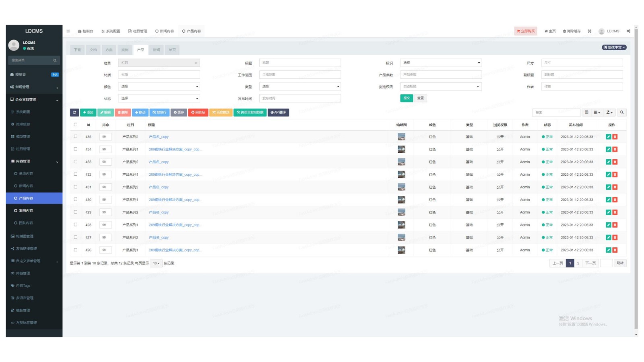The height and width of the screenshot is (362, 644).
Task: Tick the checkbox for row 434
Action: coord(75,149)
